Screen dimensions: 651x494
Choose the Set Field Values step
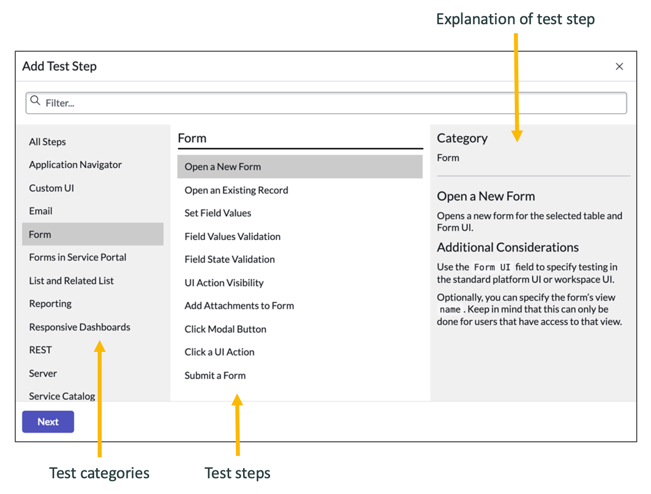(x=218, y=213)
